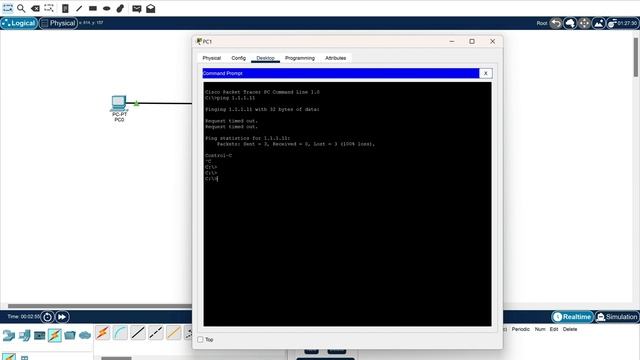Choose the copper straight-through cable
640x360 pixels.
[x=138, y=333]
